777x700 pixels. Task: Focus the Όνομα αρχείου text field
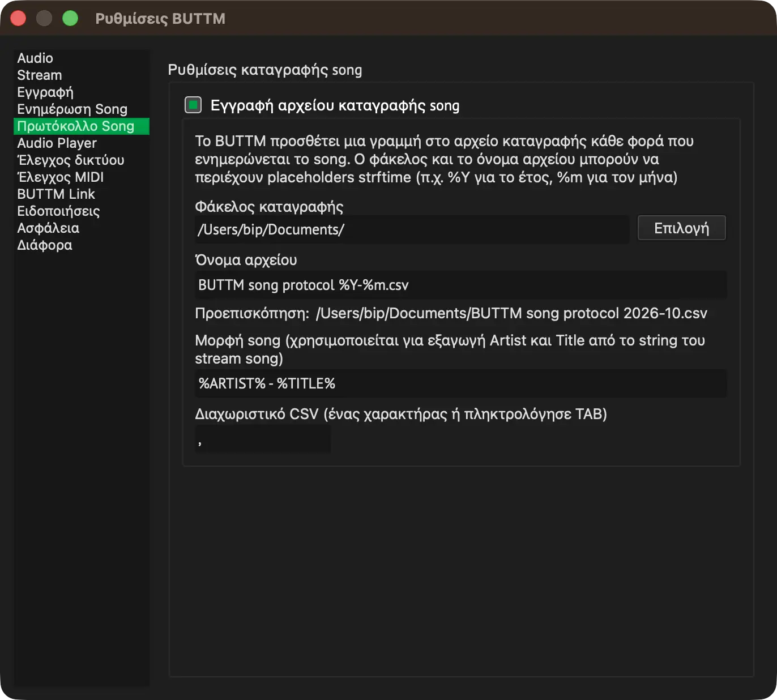click(460, 285)
